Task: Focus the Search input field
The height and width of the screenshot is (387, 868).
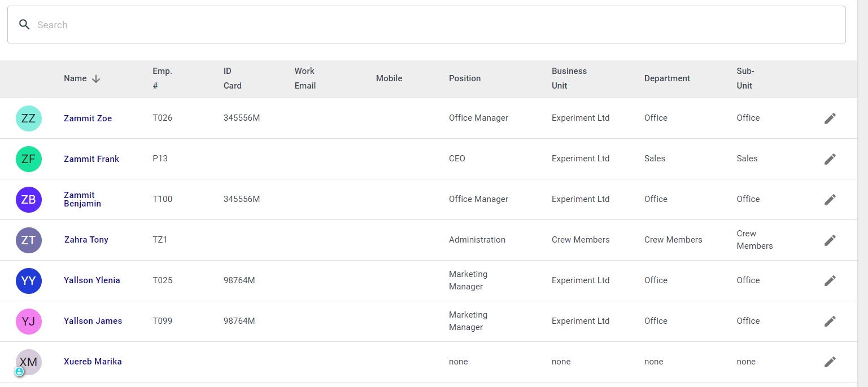Action: coord(426,25)
